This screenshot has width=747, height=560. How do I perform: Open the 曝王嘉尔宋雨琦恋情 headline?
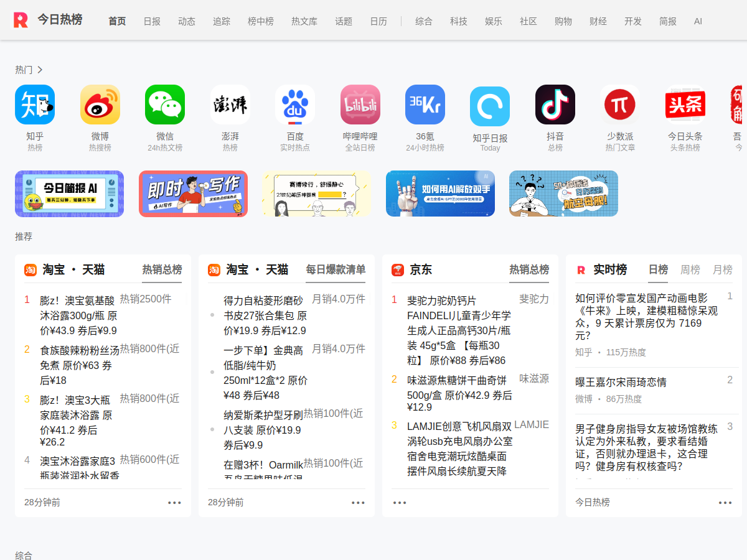(x=621, y=382)
